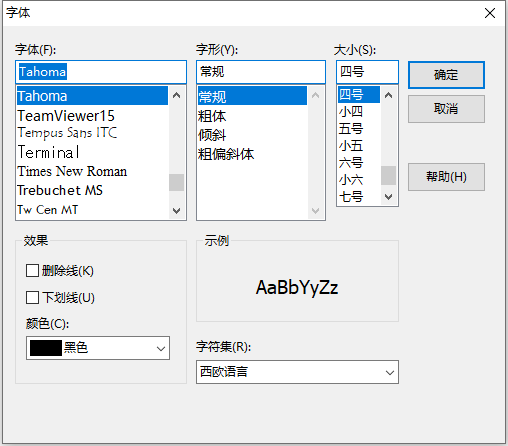Click the font list scrollbar thumb
This screenshot has height=446, width=508.
click(x=176, y=182)
